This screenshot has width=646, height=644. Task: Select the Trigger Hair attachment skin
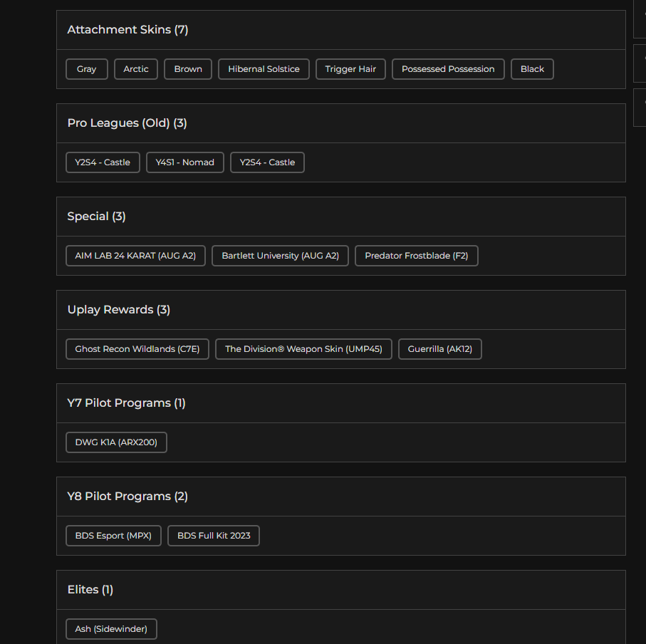(x=350, y=69)
